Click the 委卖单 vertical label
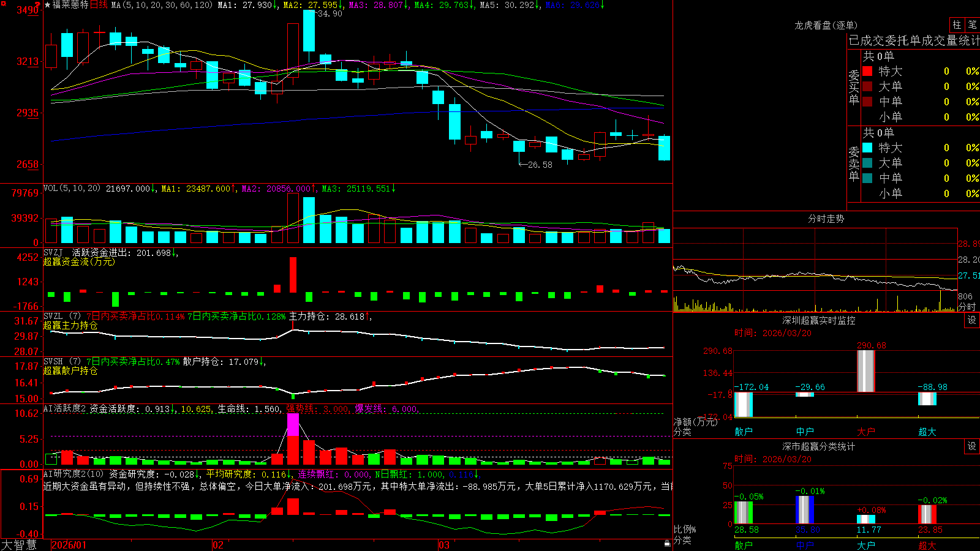 tap(854, 164)
